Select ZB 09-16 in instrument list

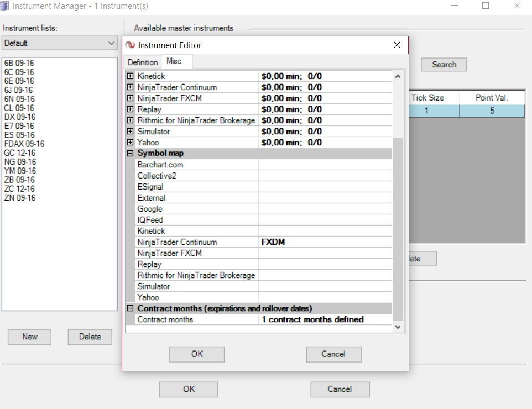(19, 180)
